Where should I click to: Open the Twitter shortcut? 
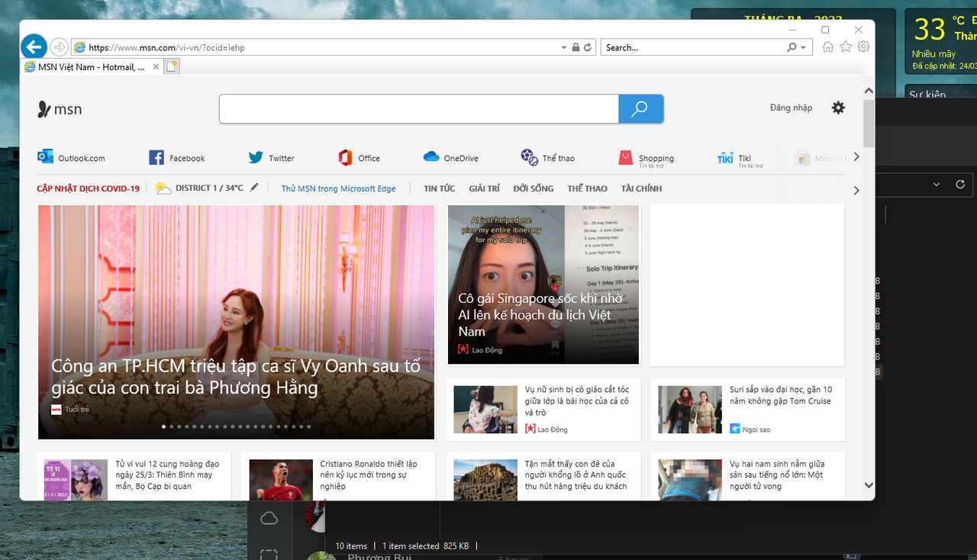coord(272,158)
